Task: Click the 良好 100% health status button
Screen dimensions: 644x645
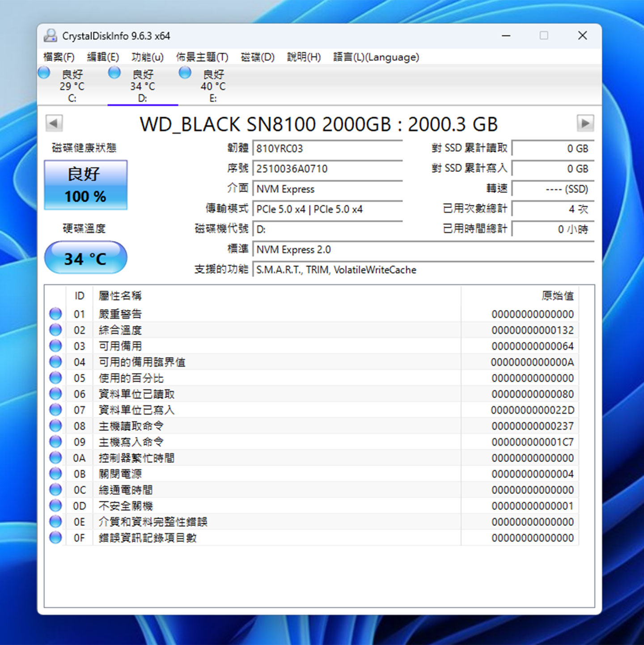Action: 85,184
